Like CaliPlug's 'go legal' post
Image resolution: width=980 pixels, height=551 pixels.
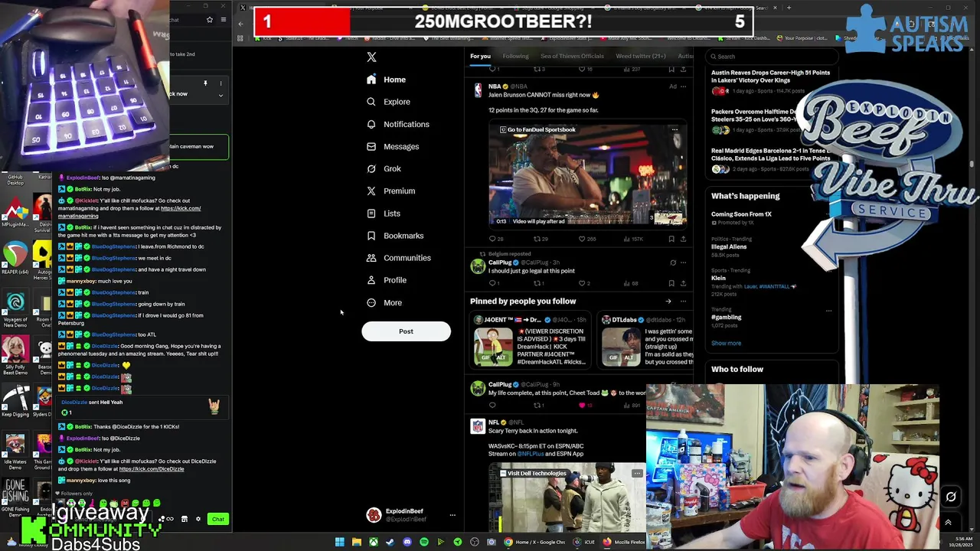point(585,283)
